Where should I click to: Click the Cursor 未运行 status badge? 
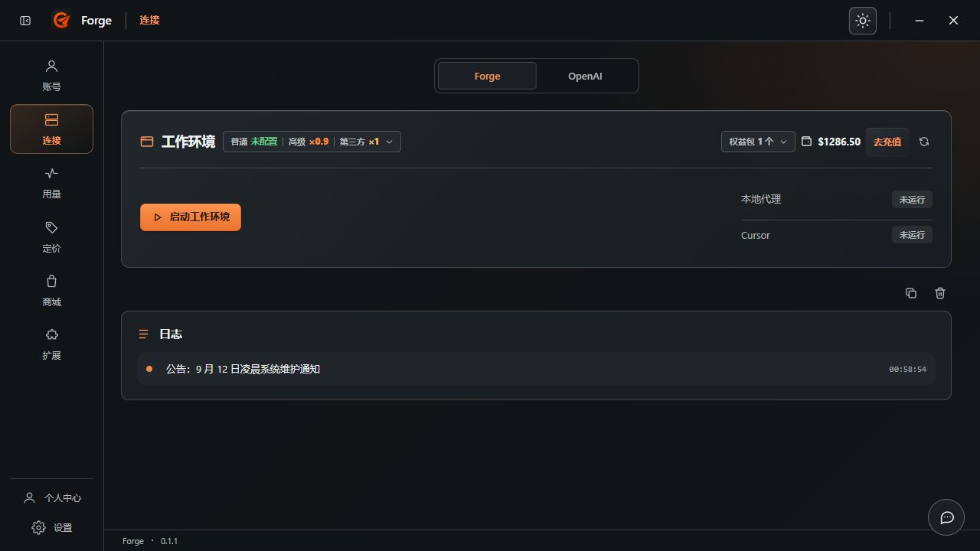pyautogui.click(x=912, y=235)
